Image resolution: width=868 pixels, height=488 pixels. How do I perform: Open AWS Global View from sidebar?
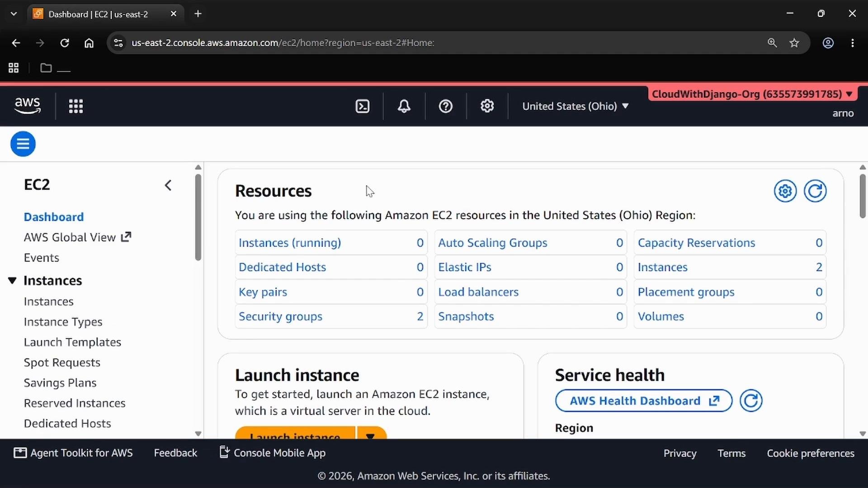[x=70, y=237]
